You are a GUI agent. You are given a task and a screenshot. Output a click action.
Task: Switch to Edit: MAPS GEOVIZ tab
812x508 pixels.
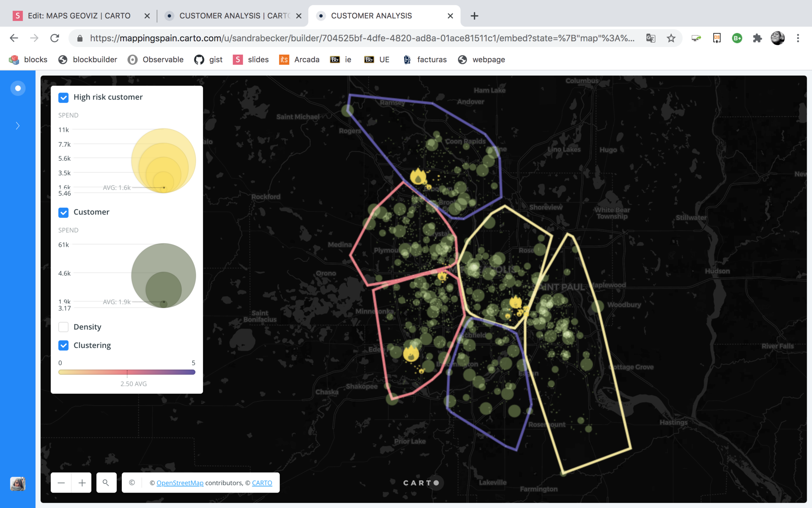(x=79, y=16)
